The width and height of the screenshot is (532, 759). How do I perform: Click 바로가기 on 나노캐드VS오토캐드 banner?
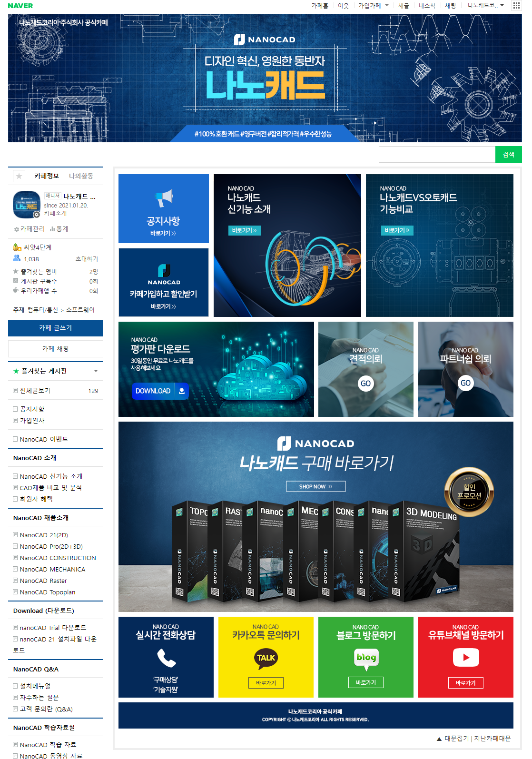coord(397,230)
